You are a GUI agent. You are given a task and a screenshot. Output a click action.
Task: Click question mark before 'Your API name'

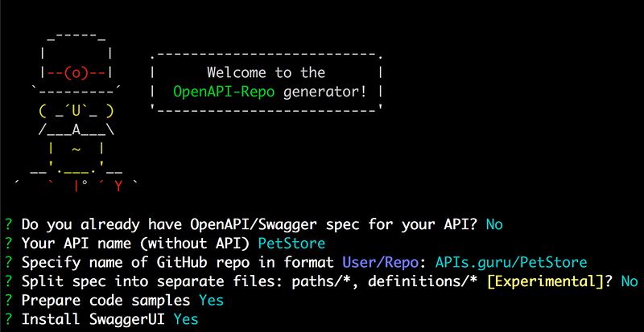pos(8,243)
